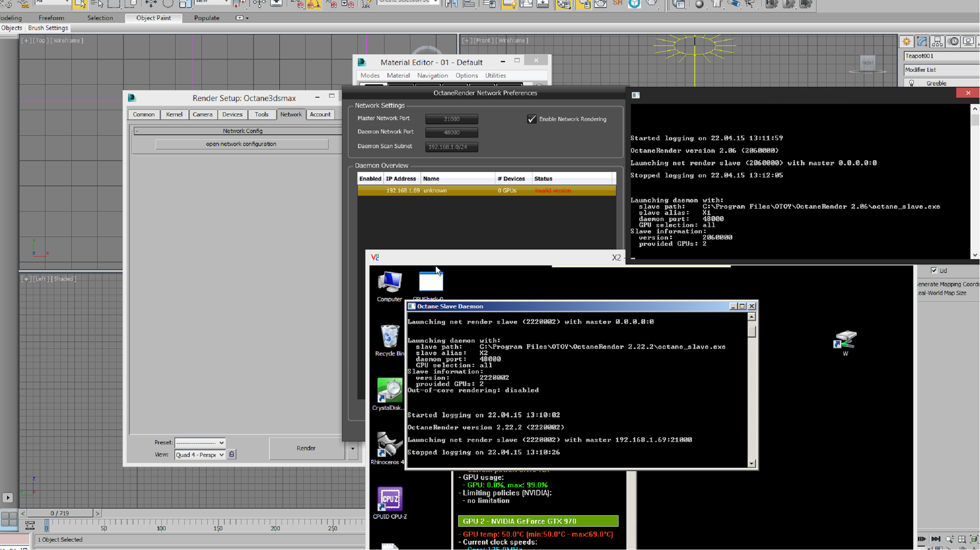Screen dimensions: 980x550
Task: Click the Daemon Scan Subnet field
Action: click(451, 147)
